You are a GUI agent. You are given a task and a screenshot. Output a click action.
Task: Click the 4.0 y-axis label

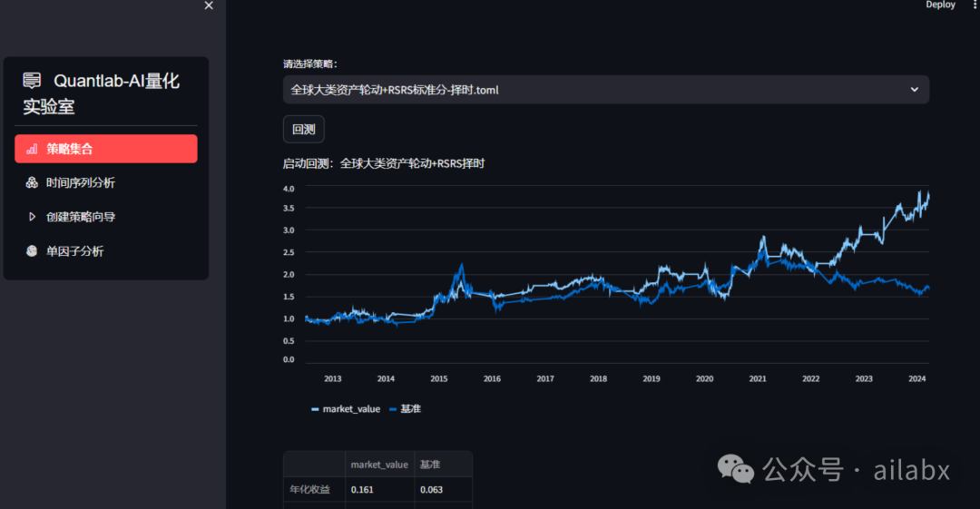click(x=289, y=189)
